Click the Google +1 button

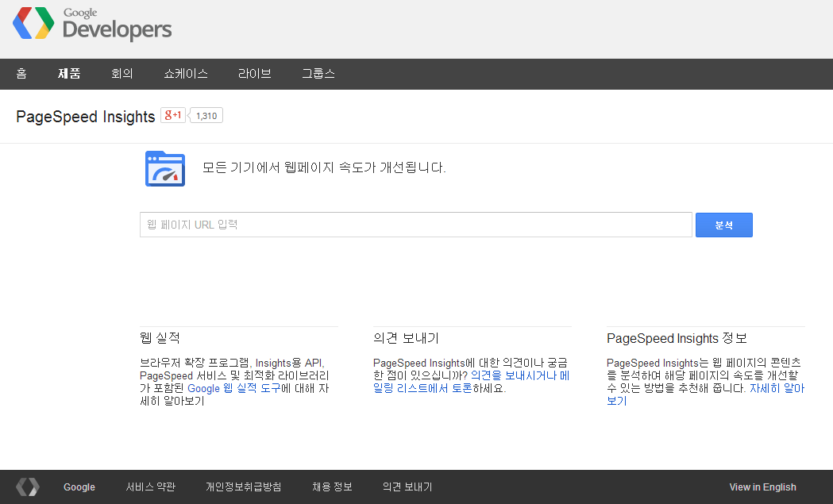(172, 115)
